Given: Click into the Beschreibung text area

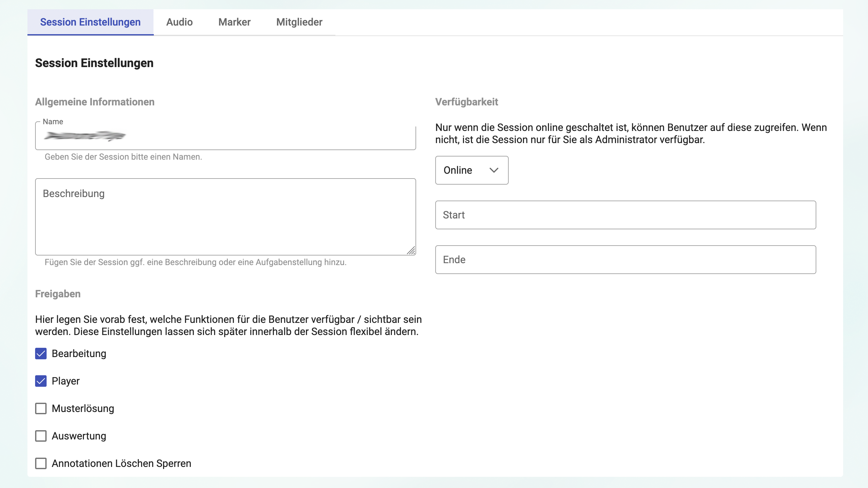Looking at the screenshot, I should [x=225, y=217].
